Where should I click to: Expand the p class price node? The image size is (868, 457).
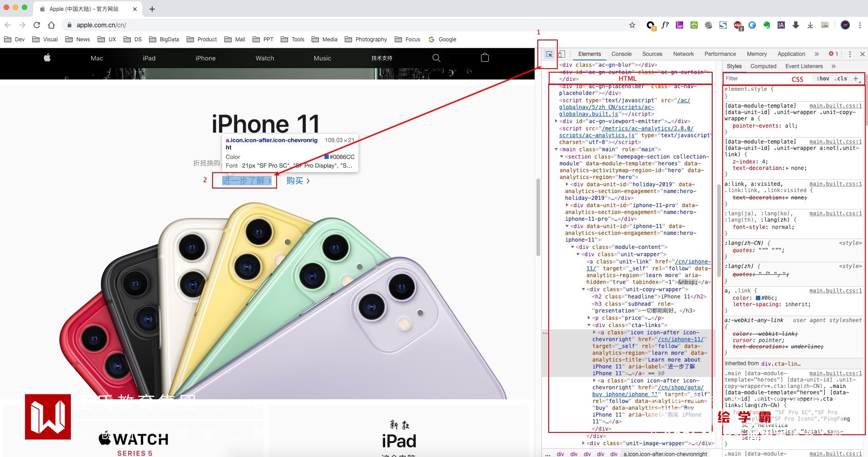click(x=589, y=318)
